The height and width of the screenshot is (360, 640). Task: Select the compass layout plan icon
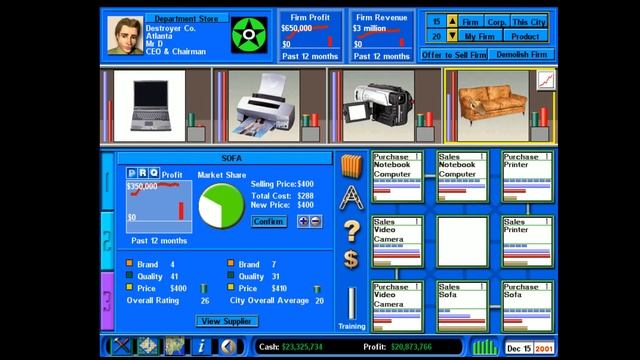pyautogui.click(x=351, y=198)
